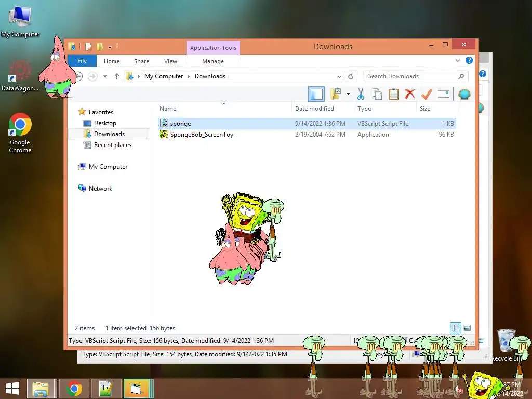The height and width of the screenshot is (399, 532).
Task: Open the recent locations dropdown arrow
Action: click(x=105, y=76)
